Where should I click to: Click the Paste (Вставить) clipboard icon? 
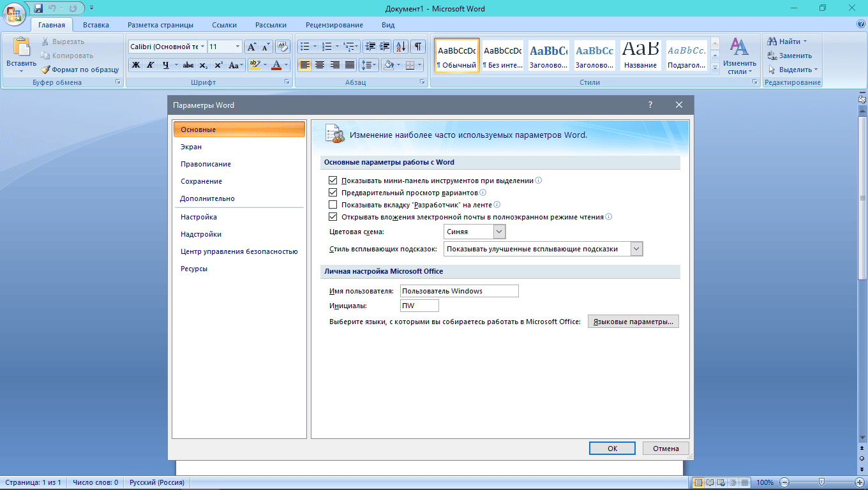click(22, 47)
